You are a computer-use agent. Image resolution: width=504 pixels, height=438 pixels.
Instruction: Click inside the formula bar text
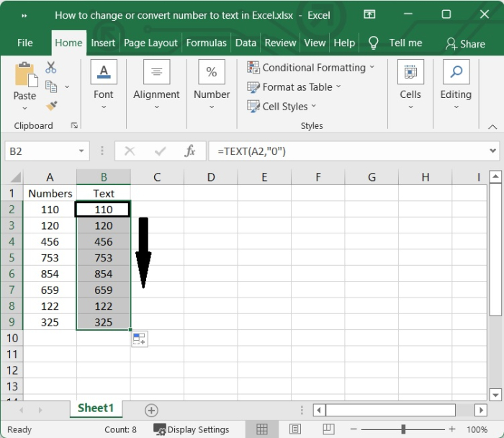click(x=346, y=151)
